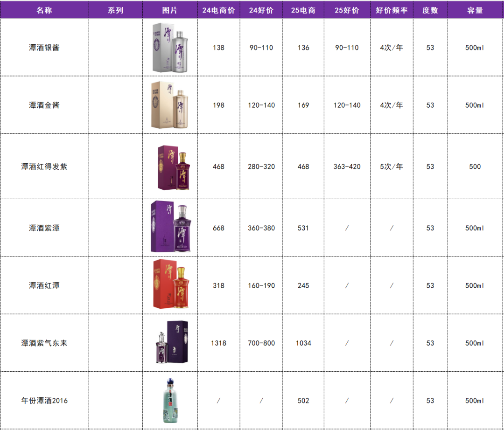Select the 度数 column header
This screenshot has width=504, height=430.
pos(430,10)
